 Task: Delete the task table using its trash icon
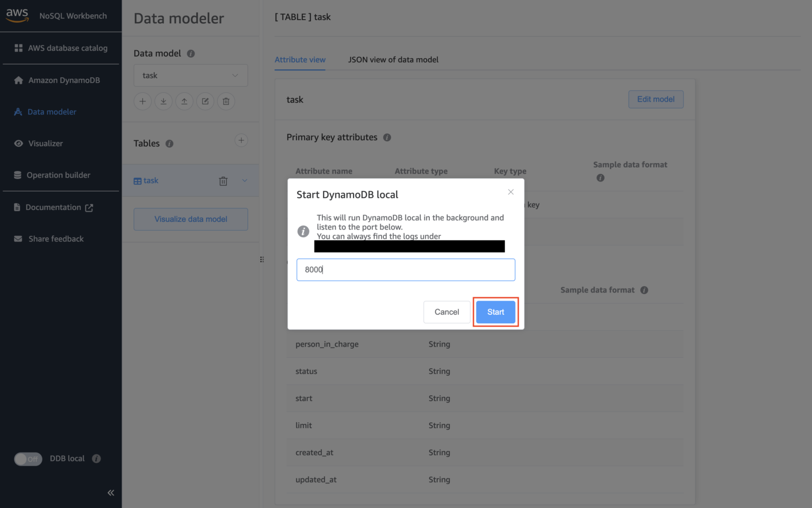tap(223, 180)
